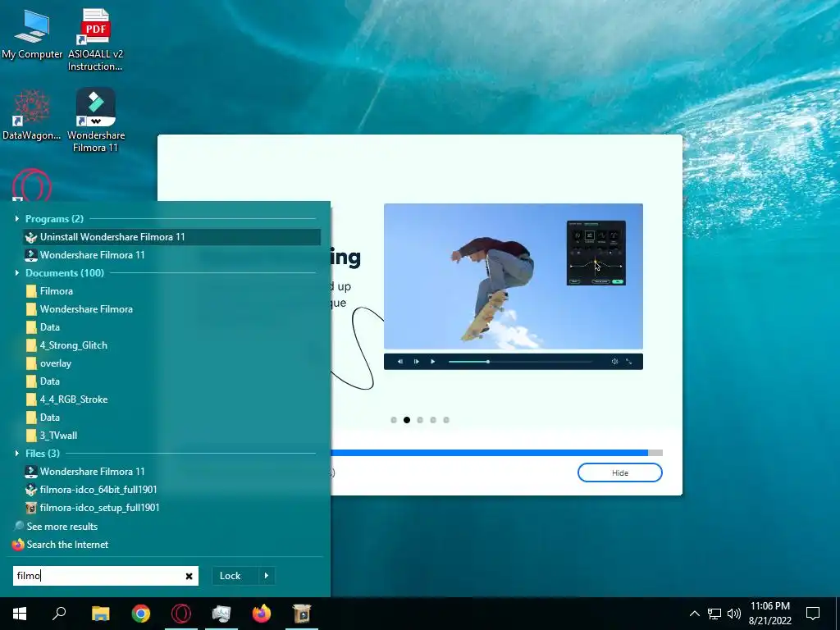Open File Explorer from taskbar

point(100,614)
